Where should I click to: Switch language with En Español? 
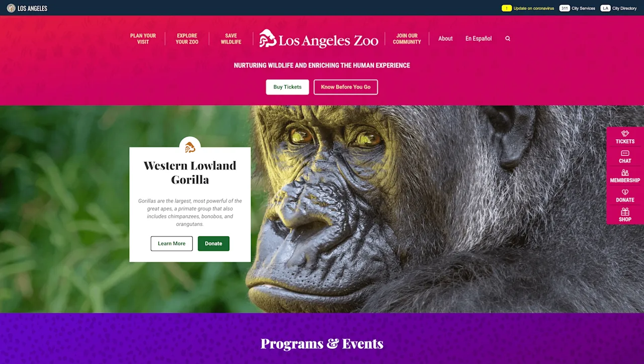click(478, 39)
